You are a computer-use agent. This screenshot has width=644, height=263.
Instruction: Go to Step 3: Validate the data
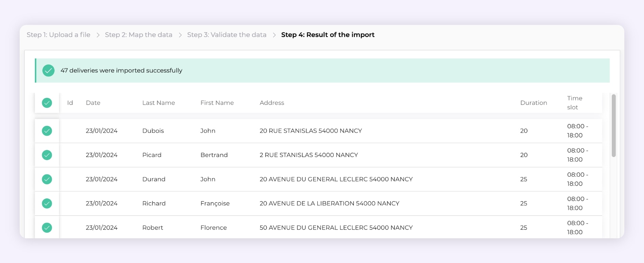[x=227, y=35]
